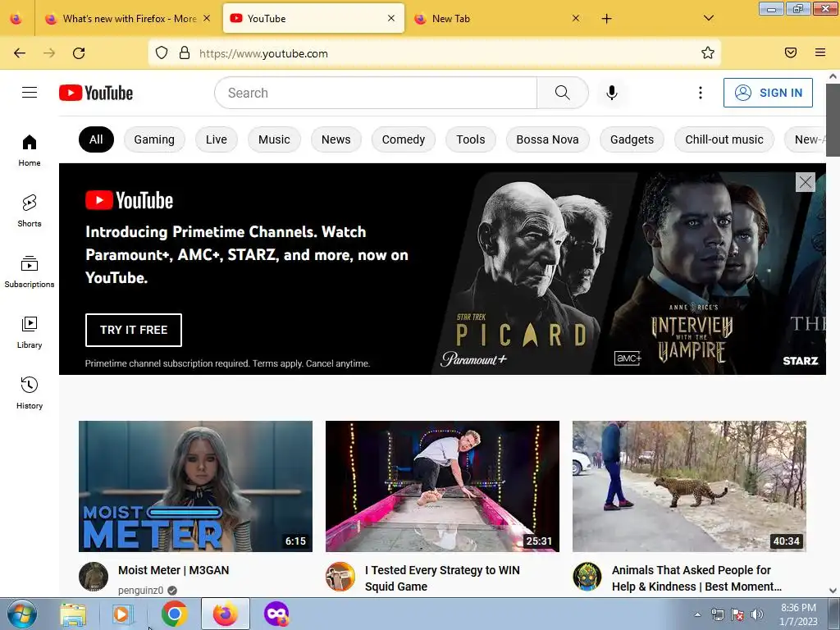
Task: Filter by the Tools chip
Action: (470, 139)
